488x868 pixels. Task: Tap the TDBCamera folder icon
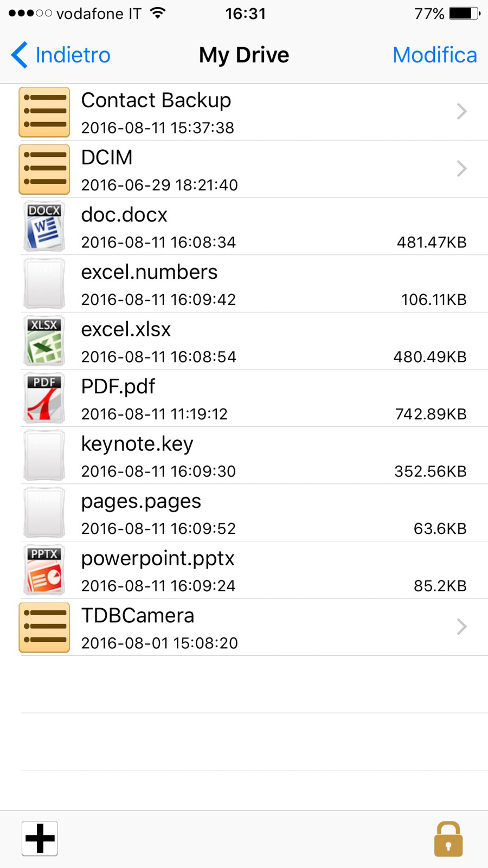[44, 628]
